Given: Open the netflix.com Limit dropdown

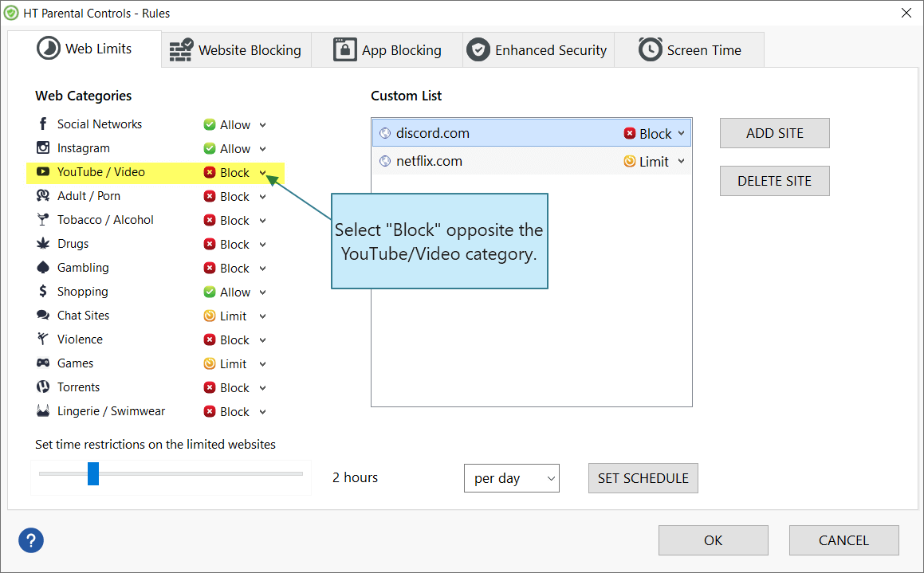Looking at the screenshot, I should pyautogui.click(x=681, y=161).
